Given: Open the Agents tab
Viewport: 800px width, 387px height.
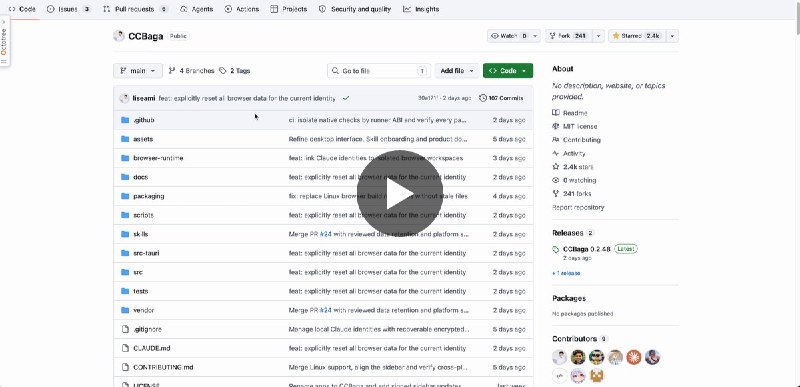Looking at the screenshot, I should pyautogui.click(x=197, y=9).
